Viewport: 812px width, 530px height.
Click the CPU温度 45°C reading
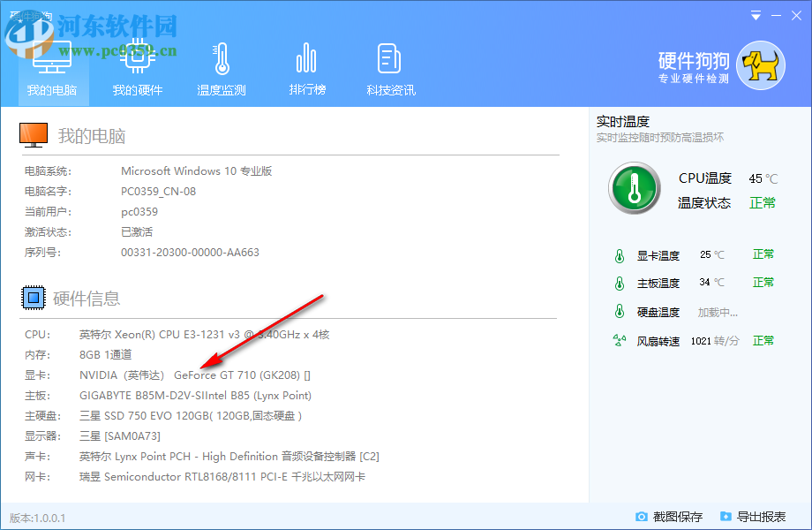coord(761,177)
